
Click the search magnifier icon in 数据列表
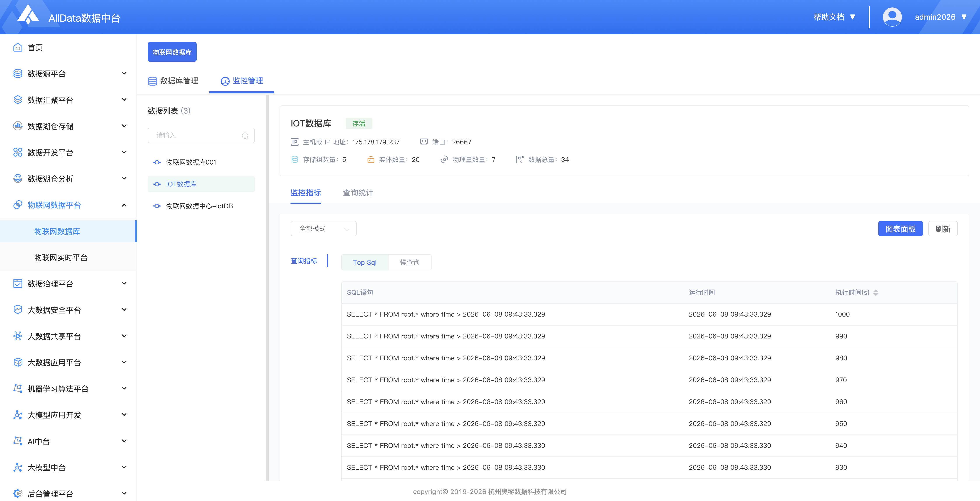(245, 136)
